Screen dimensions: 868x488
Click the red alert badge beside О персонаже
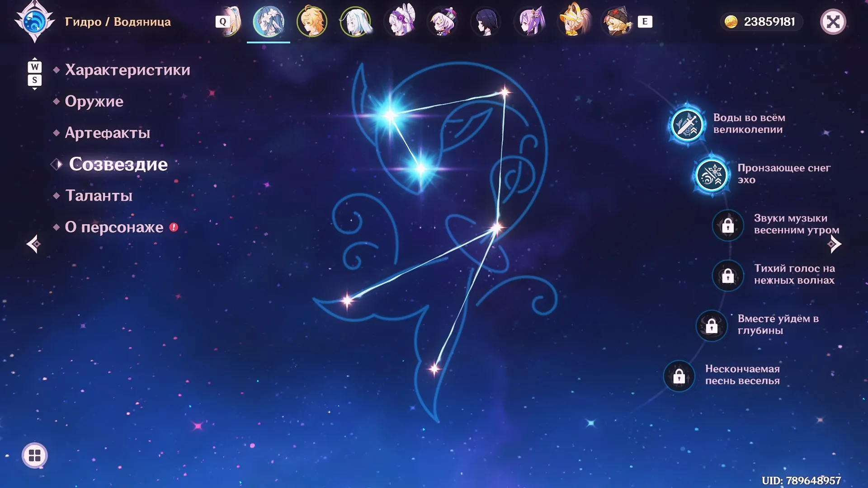coord(174,227)
